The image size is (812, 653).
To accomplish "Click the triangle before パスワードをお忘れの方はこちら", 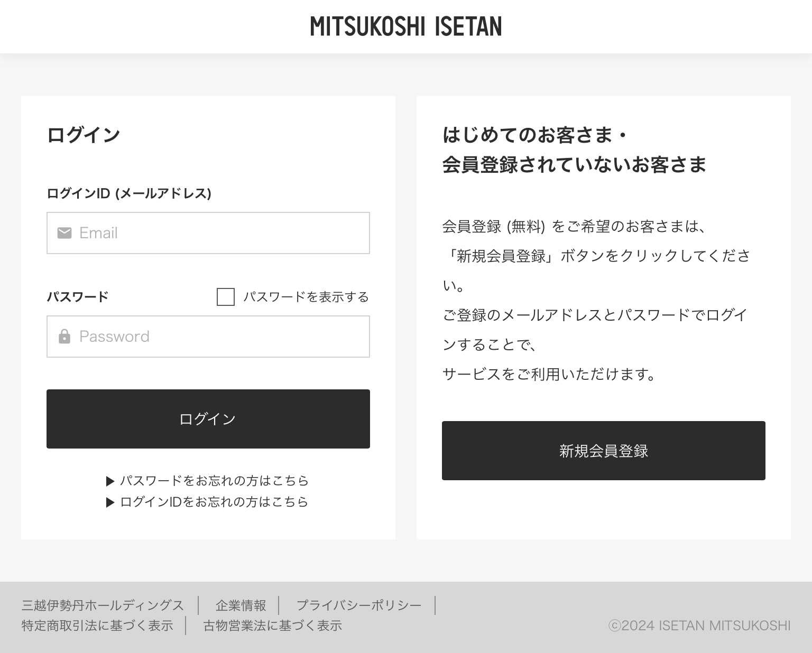I will (x=110, y=481).
